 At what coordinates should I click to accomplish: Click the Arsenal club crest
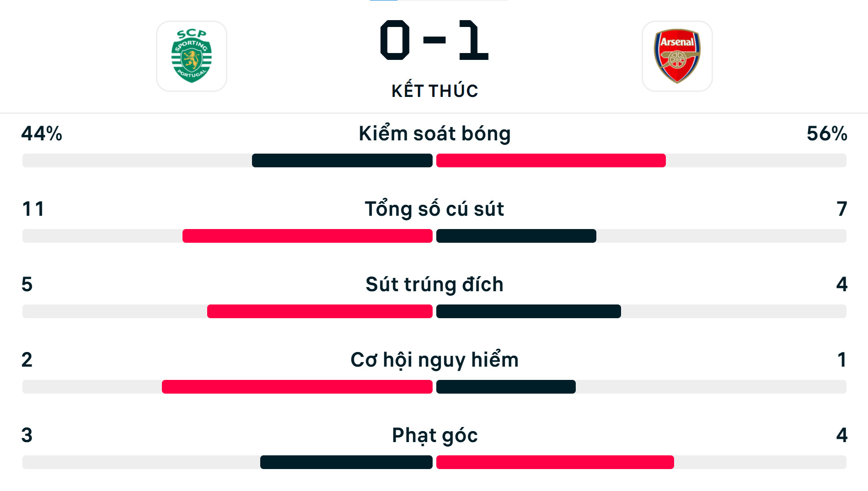(x=677, y=56)
